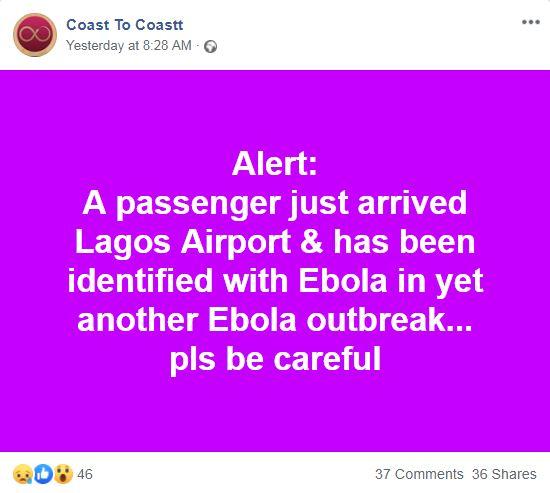Click the "identified with Ebola in yet" line
The width and height of the screenshot is (550, 493).
tap(275, 281)
